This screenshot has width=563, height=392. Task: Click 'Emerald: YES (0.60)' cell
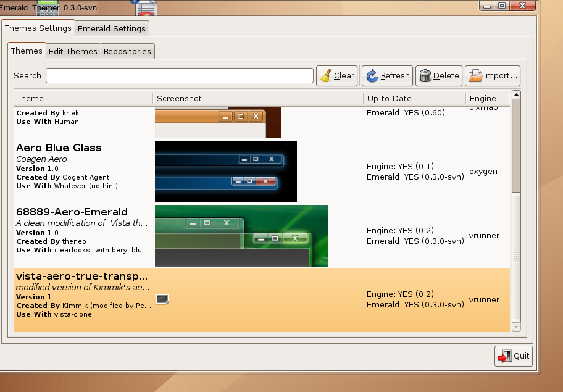tap(406, 113)
